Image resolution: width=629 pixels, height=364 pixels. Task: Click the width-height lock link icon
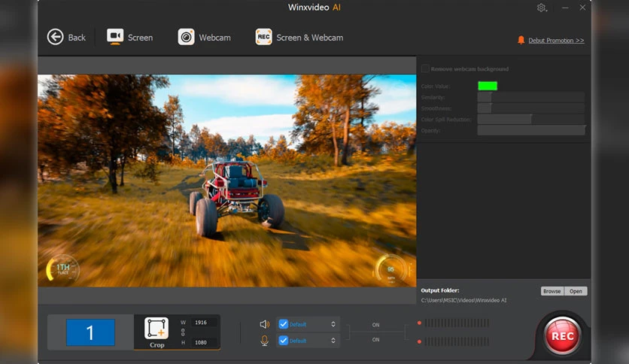click(x=183, y=332)
